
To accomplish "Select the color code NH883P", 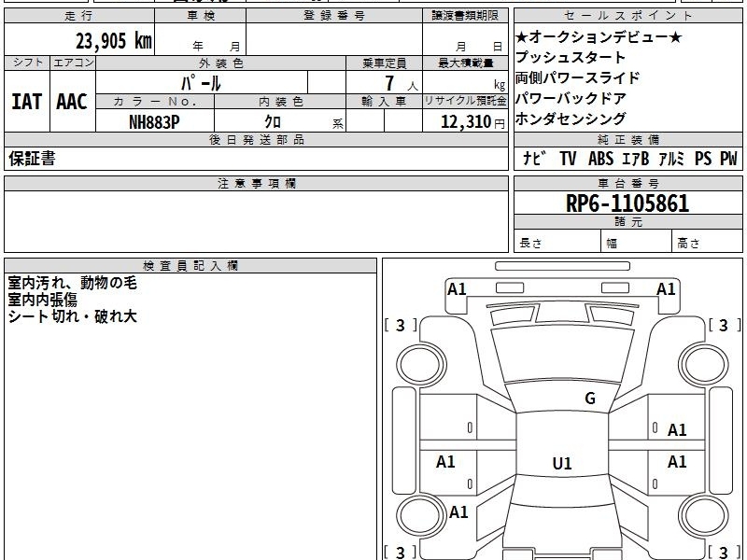I will tap(154, 122).
